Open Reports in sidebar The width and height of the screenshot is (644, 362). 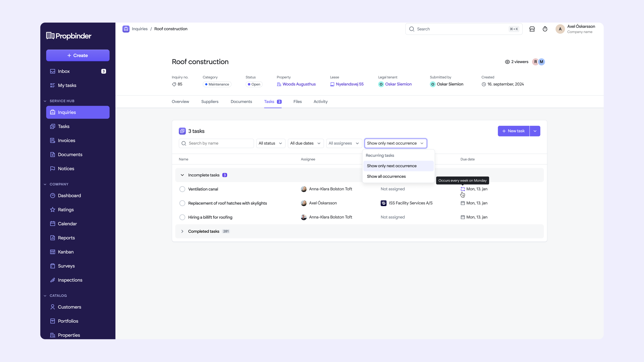pyautogui.click(x=78, y=238)
